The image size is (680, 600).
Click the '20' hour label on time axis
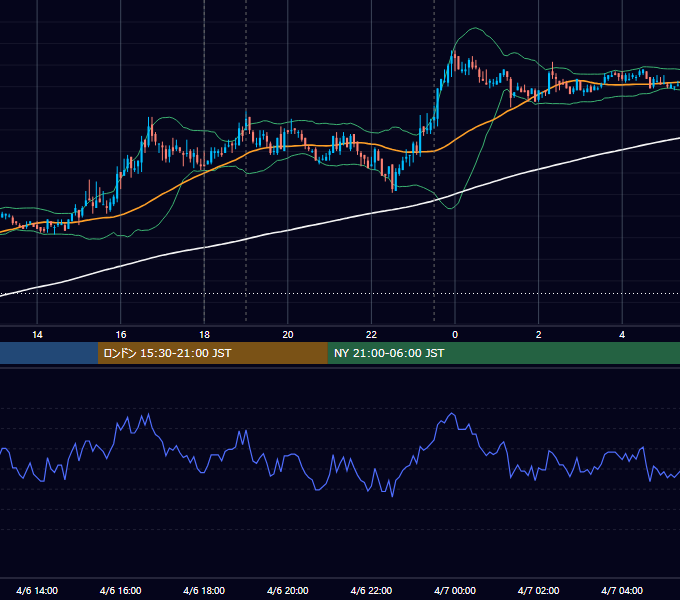[x=288, y=335]
